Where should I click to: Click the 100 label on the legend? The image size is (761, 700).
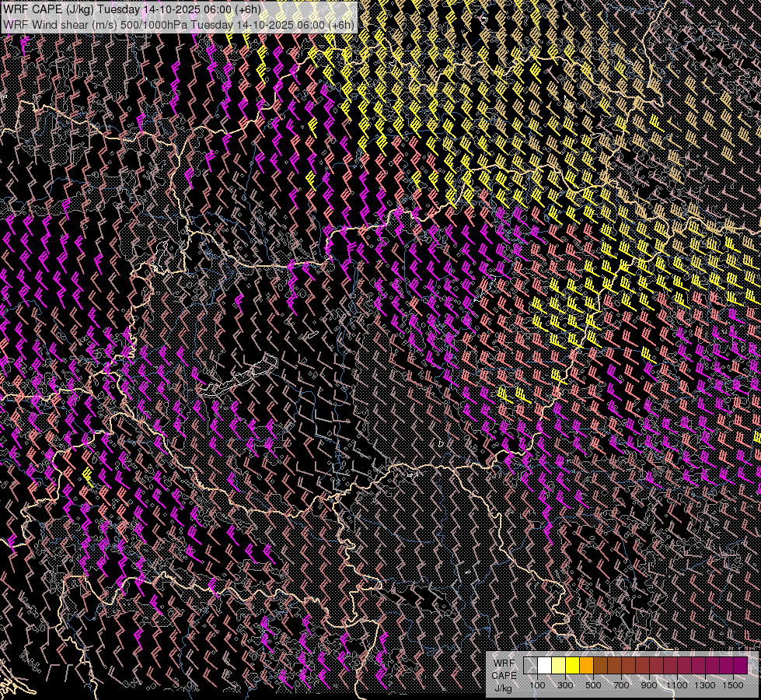537,685
